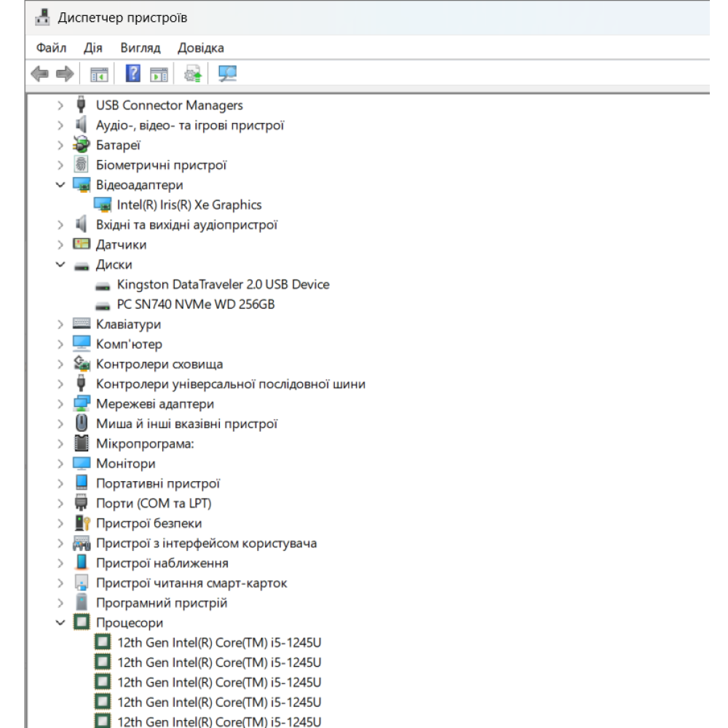Collapse the Процесори category
Viewport: 728px width, 728px height.
point(60,623)
